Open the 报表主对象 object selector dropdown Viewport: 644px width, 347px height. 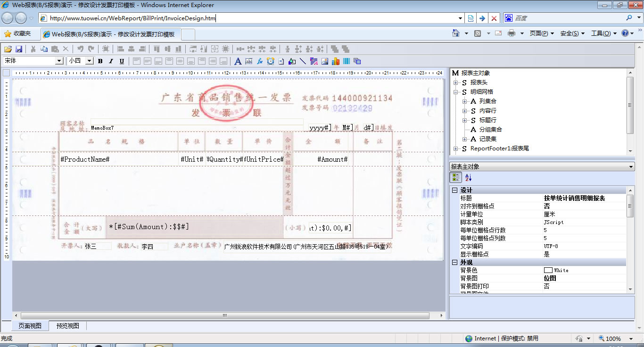click(631, 167)
